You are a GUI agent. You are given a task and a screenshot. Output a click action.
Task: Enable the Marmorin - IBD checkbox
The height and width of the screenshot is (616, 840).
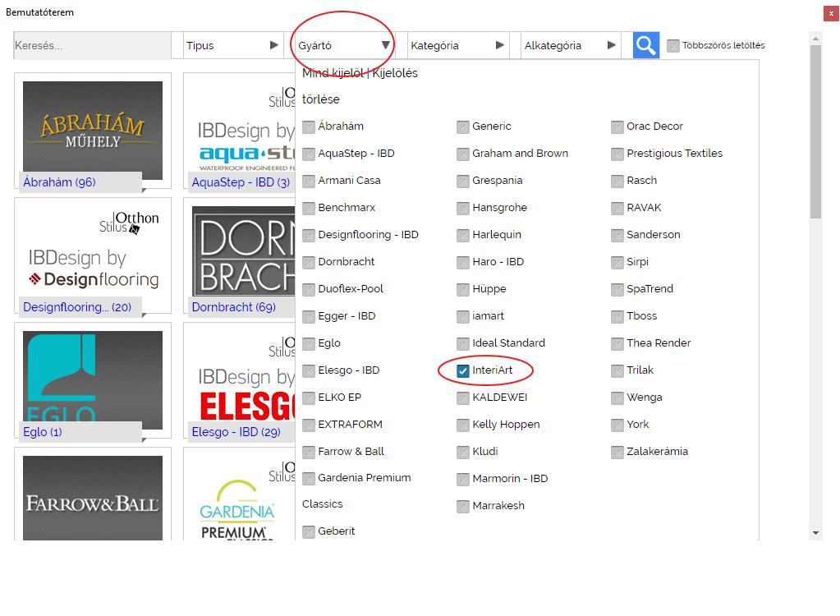[463, 480]
